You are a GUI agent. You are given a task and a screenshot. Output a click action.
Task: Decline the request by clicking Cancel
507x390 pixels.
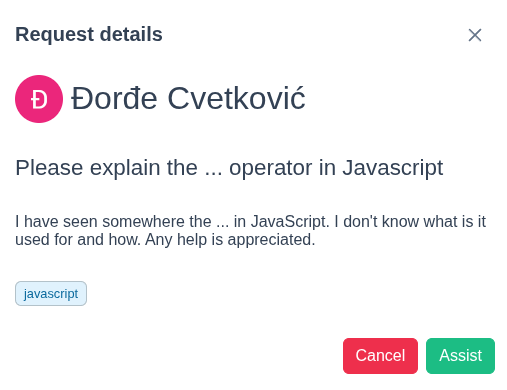[380, 356]
